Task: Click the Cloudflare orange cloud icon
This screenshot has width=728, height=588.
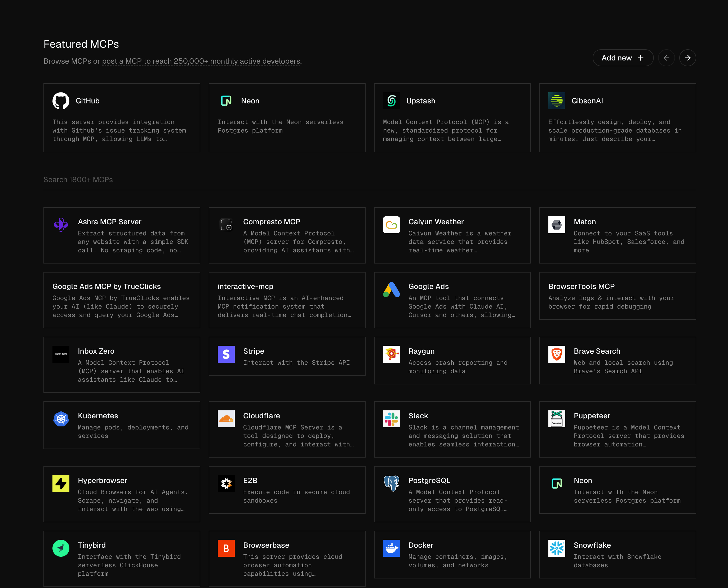Action: [226, 419]
